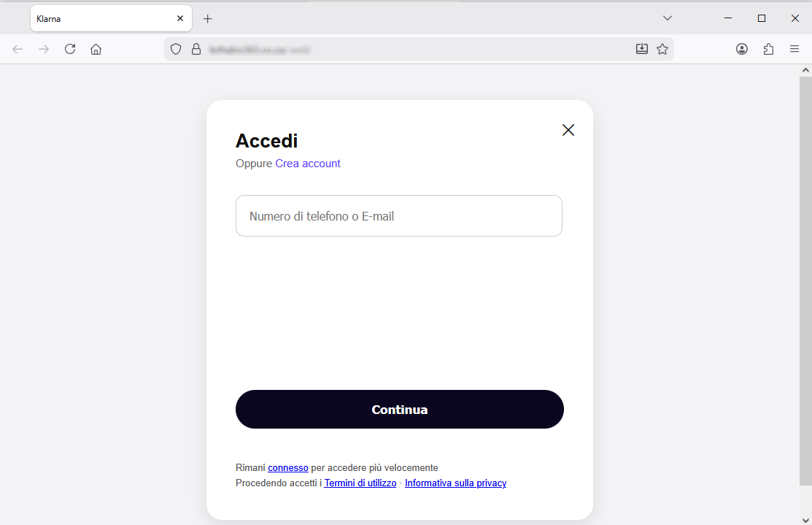The width and height of the screenshot is (812, 525).
Task: Go to the browser home page
Action: (96, 49)
